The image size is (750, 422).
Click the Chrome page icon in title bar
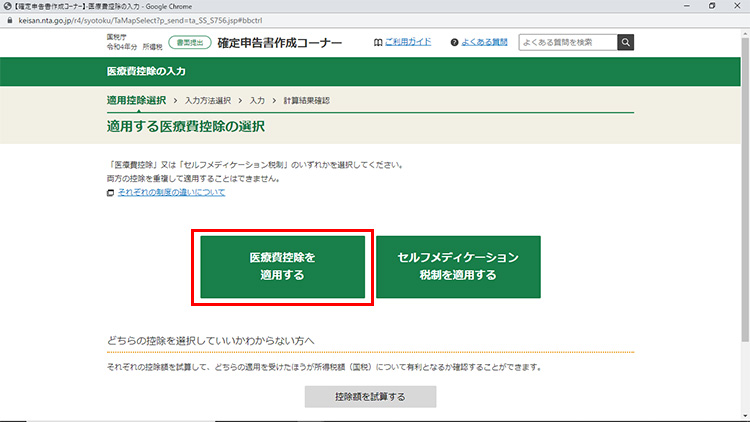point(7,6)
